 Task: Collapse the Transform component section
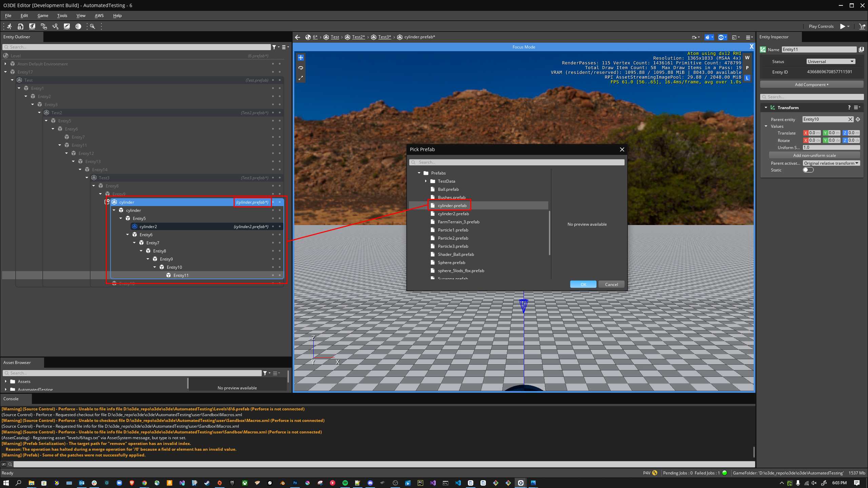[x=766, y=107]
